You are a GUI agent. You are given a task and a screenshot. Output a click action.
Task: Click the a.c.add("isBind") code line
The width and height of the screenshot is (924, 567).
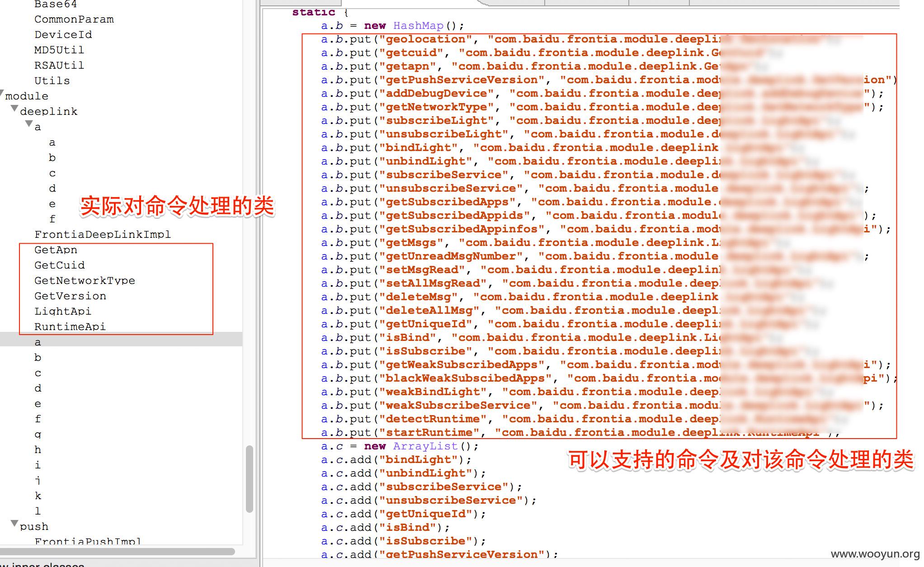tap(385, 528)
